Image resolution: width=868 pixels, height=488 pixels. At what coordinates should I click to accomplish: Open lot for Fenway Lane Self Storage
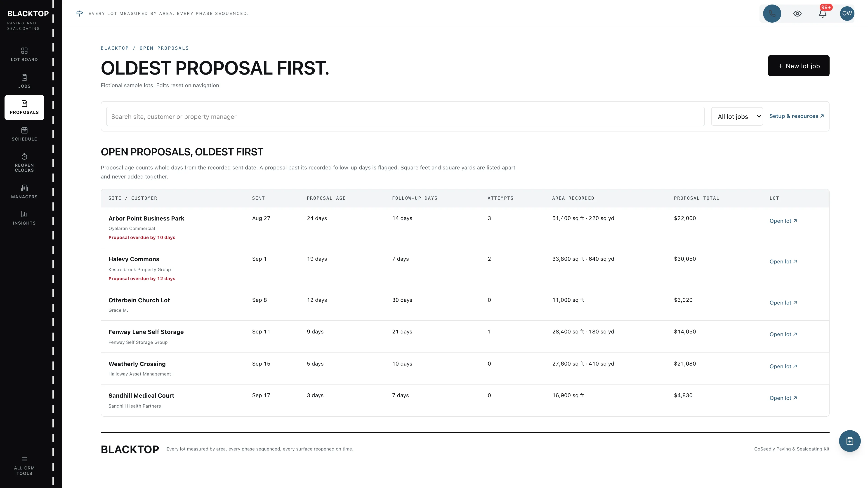pos(783,334)
